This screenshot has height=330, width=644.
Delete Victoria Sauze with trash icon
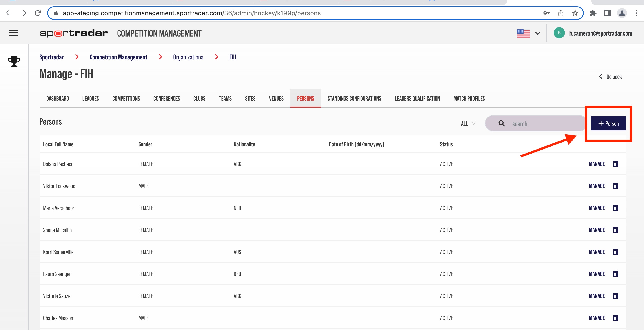pyautogui.click(x=615, y=296)
